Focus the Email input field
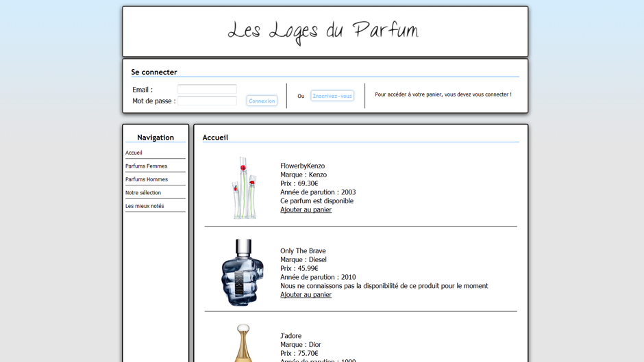The width and height of the screenshot is (644, 362). tap(207, 89)
